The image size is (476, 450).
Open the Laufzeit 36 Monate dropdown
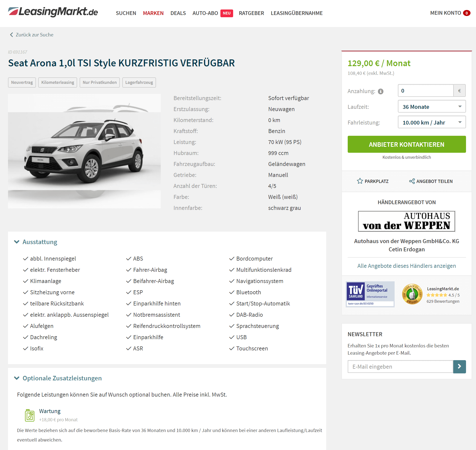[x=432, y=107]
